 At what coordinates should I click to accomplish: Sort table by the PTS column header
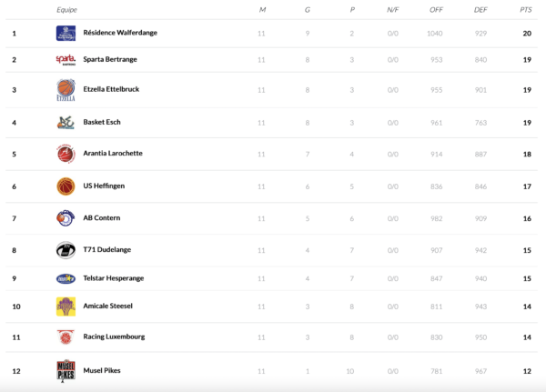pos(525,9)
